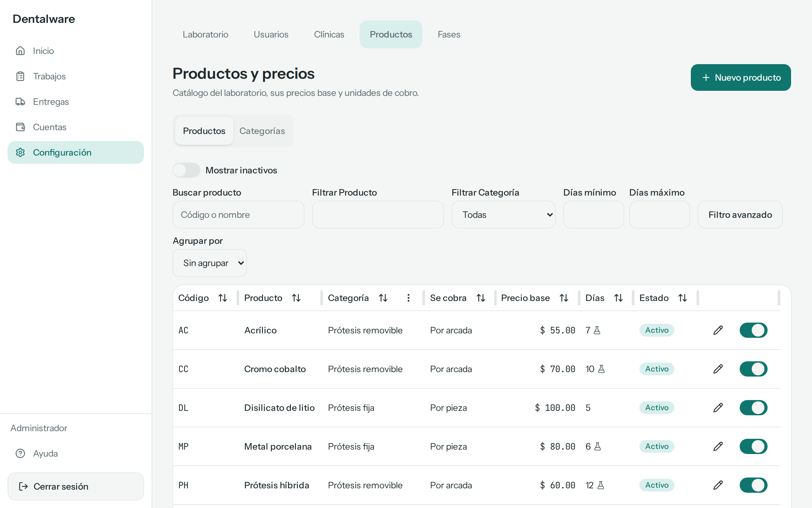Sort by Días column arrows
The image size is (812, 508).
tap(619, 298)
